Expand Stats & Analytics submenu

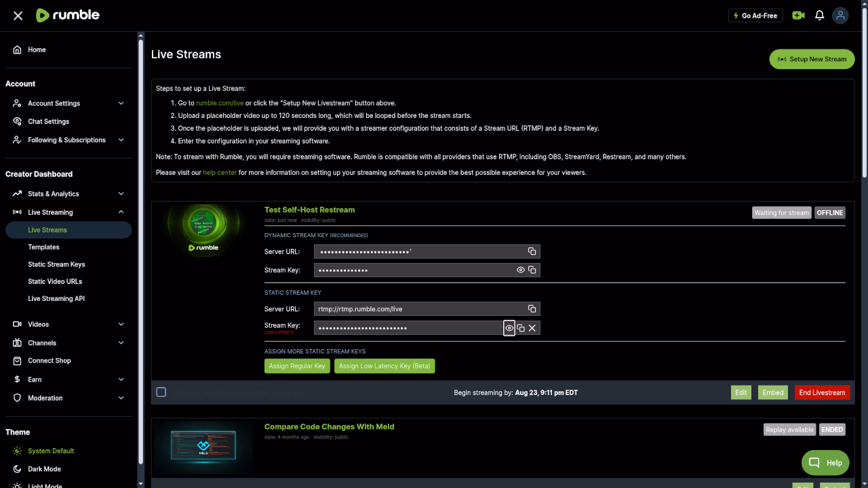pos(121,194)
